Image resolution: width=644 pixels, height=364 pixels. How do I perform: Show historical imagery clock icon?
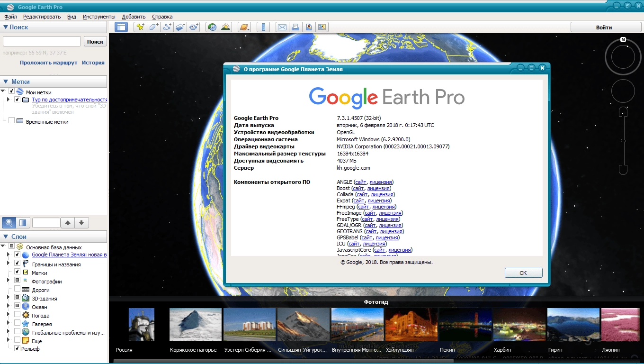[212, 27]
